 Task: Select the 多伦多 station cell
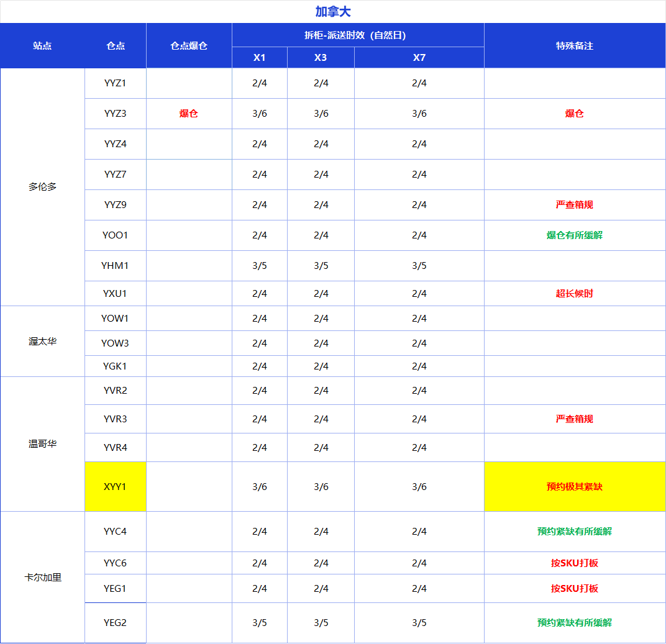click(42, 187)
